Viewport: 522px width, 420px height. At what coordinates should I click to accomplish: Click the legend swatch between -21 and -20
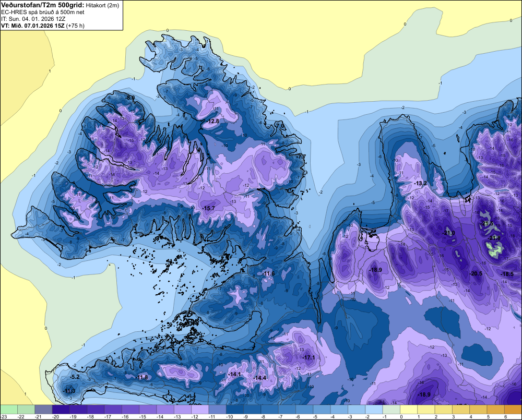pyautogui.click(x=43, y=410)
